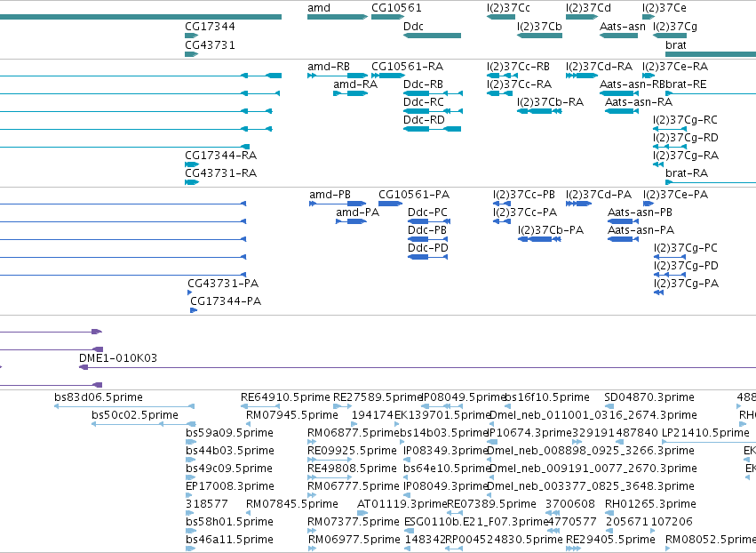Click the l(2)37Cc-RA transcript label
This screenshot has width=756, height=553.
pos(520,84)
